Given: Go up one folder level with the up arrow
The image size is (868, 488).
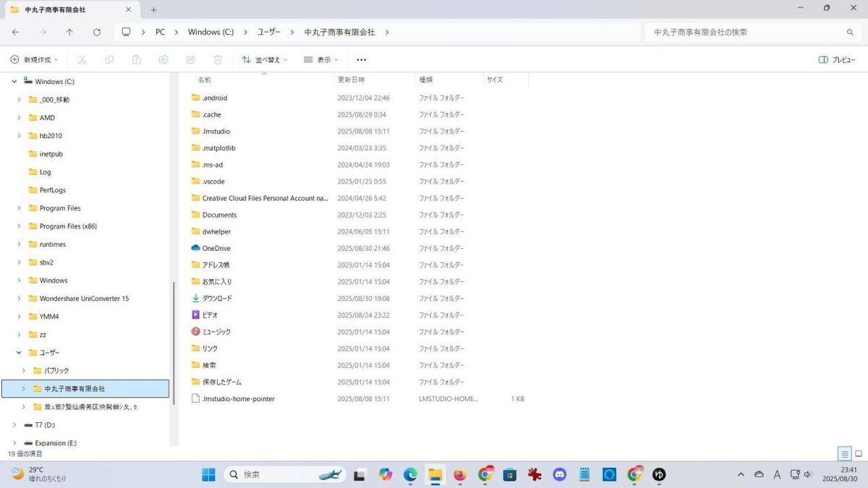Looking at the screenshot, I should (69, 32).
